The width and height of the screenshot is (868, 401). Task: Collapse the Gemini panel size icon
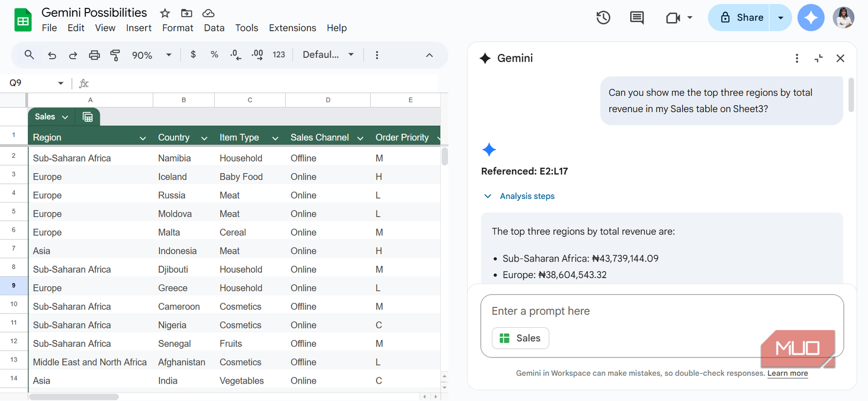[819, 58]
